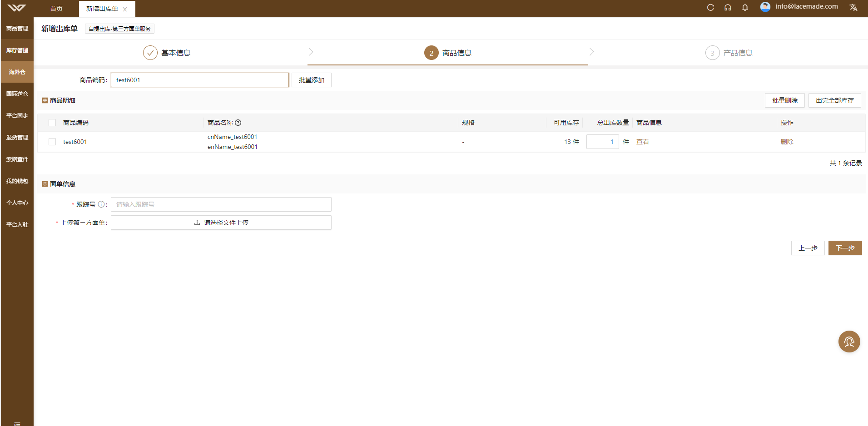Image resolution: width=868 pixels, height=426 pixels.
Task: Click the refresh icon in top bar
Action: 710,8
